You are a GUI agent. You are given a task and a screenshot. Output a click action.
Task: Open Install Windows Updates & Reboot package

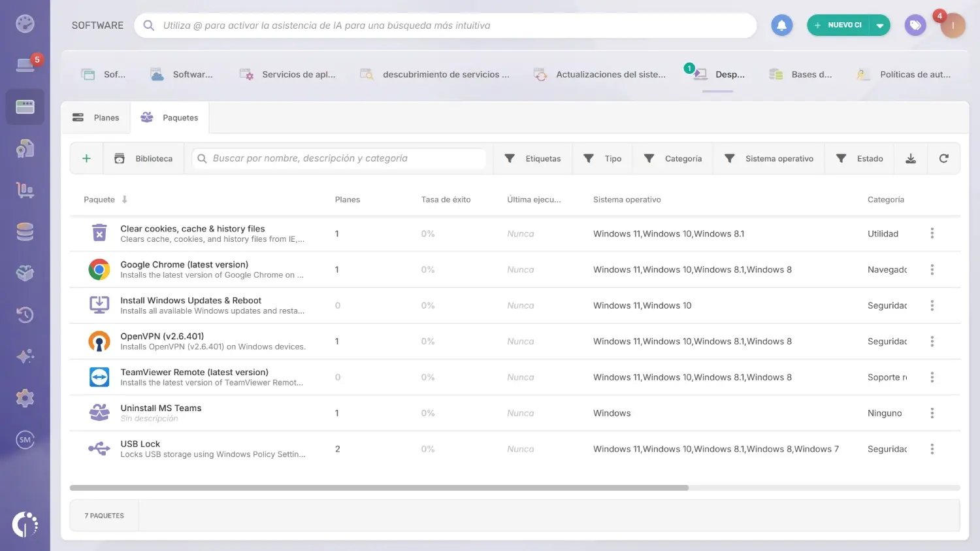pos(191,301)
